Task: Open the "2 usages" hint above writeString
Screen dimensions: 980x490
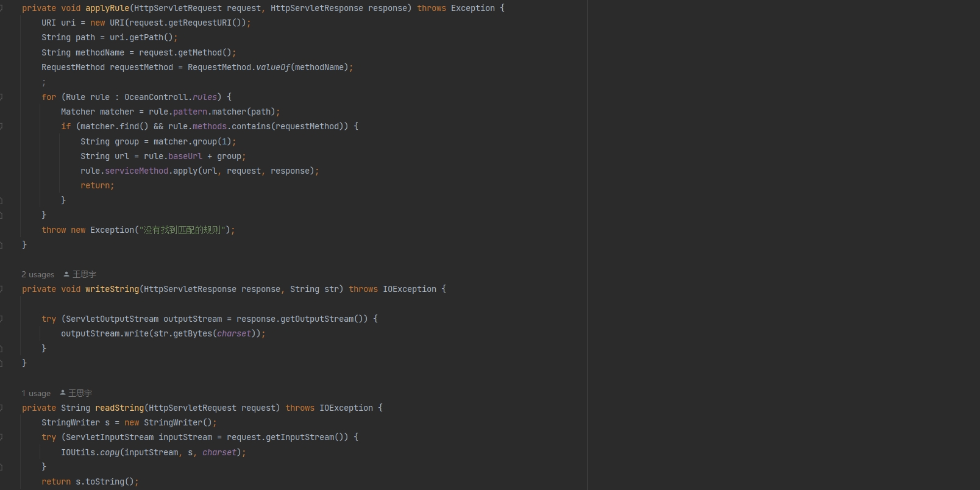Action: (38, 274)
